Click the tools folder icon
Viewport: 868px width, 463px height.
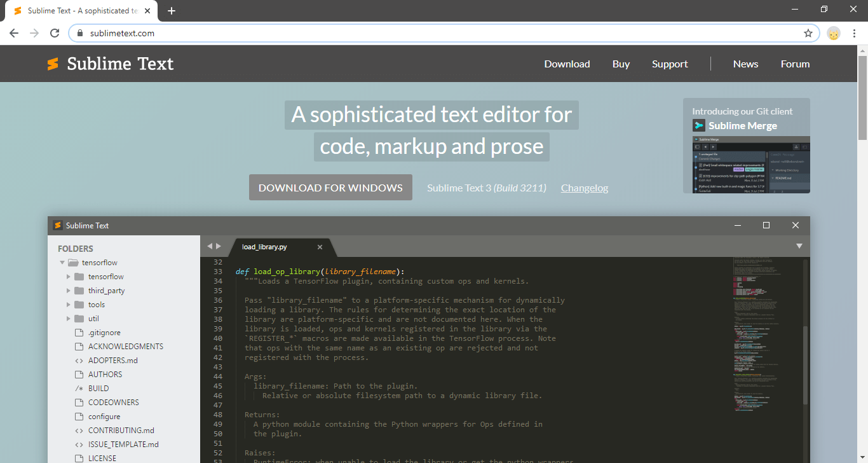click(79, 305)
